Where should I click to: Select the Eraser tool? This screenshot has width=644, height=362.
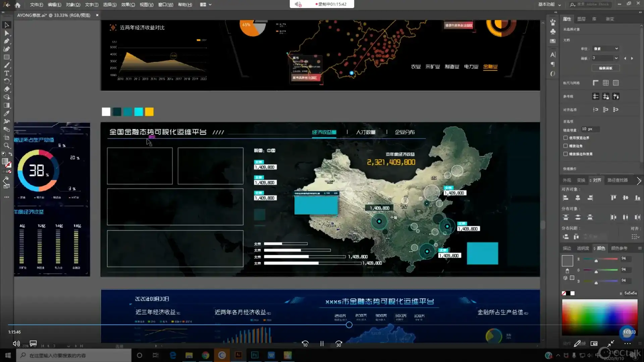7,89
